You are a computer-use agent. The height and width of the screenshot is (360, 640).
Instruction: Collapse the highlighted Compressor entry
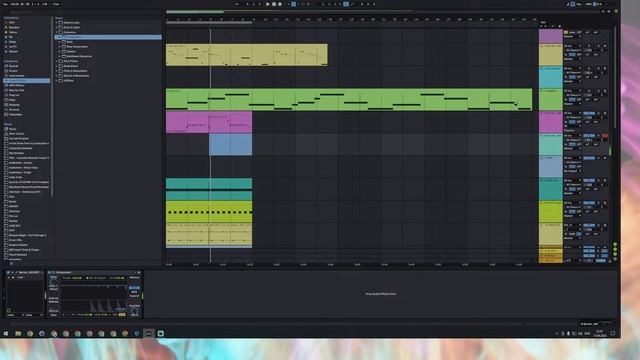pyautogui.click(x=59, y=37)
